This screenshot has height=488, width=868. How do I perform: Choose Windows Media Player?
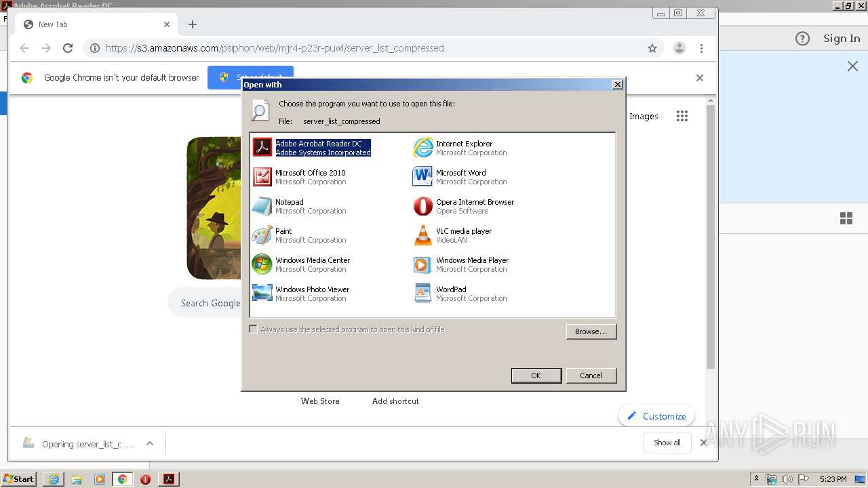461,264
